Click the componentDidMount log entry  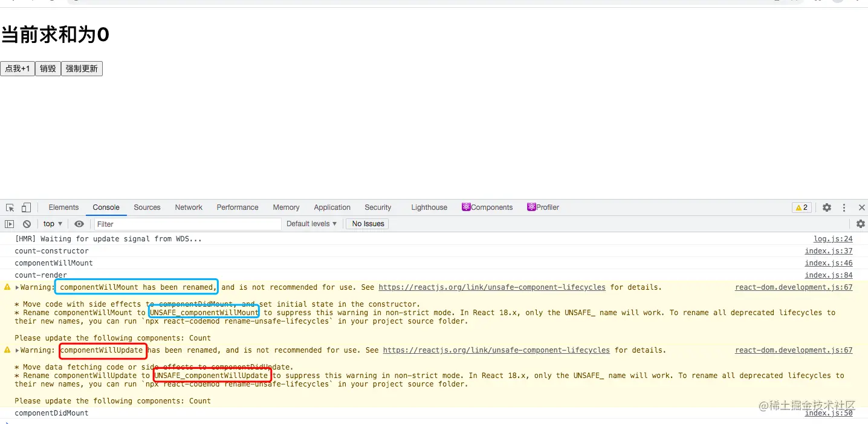tap(52, 413)
